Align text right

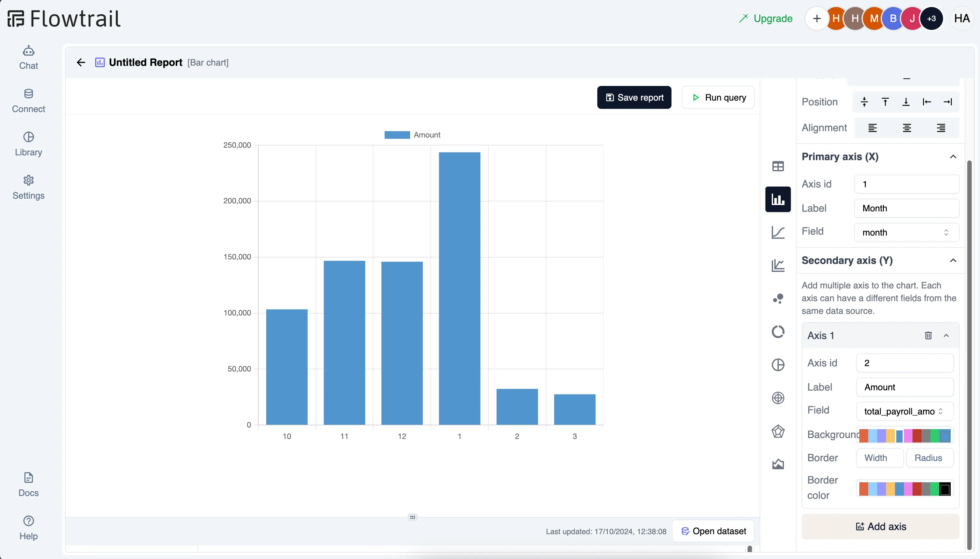[941, 128]
